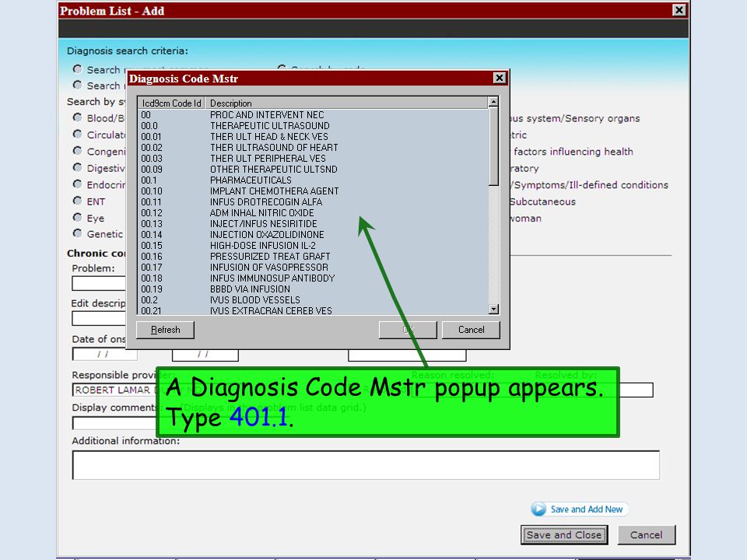The height and width of the screenshot is (560, 747).
Task: Close the Diagnosis Code Mstr popup
Action: point(499,78)
